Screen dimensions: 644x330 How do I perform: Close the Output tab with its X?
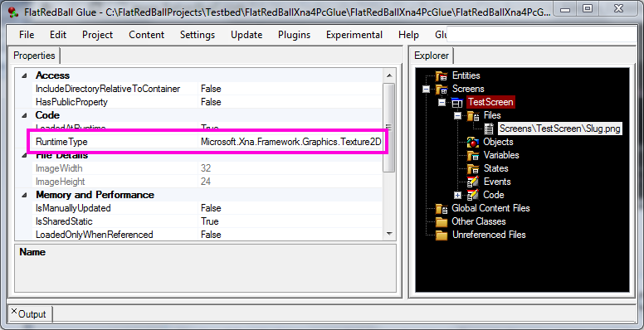(14, 311)
